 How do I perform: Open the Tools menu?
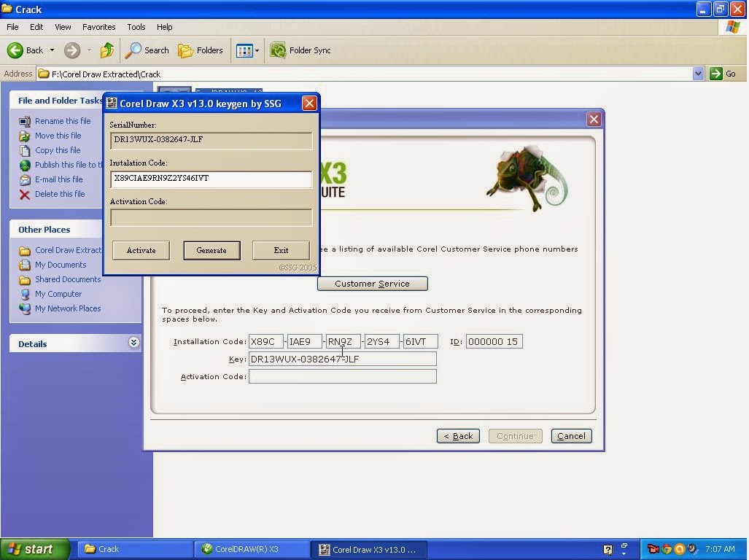[136, 27]
